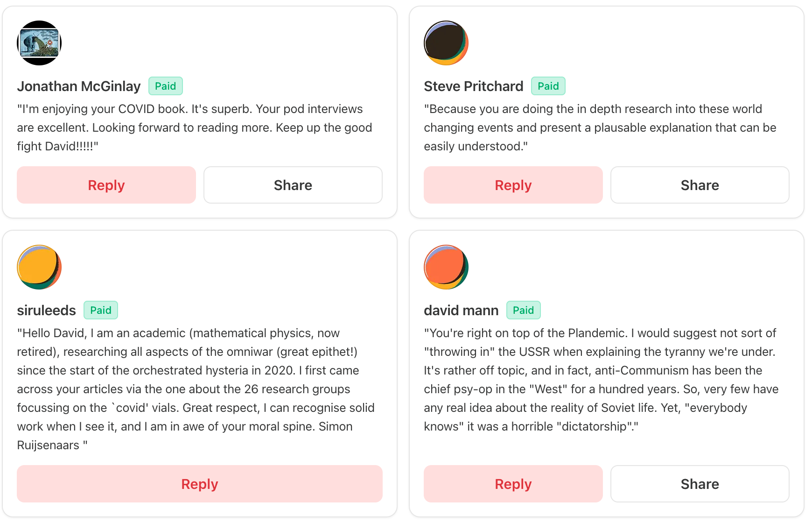The height and width of the screenshot is (523, 812).
Task: Click Steve Pritchard's profile avatar
Action: (x=446, y=43)
